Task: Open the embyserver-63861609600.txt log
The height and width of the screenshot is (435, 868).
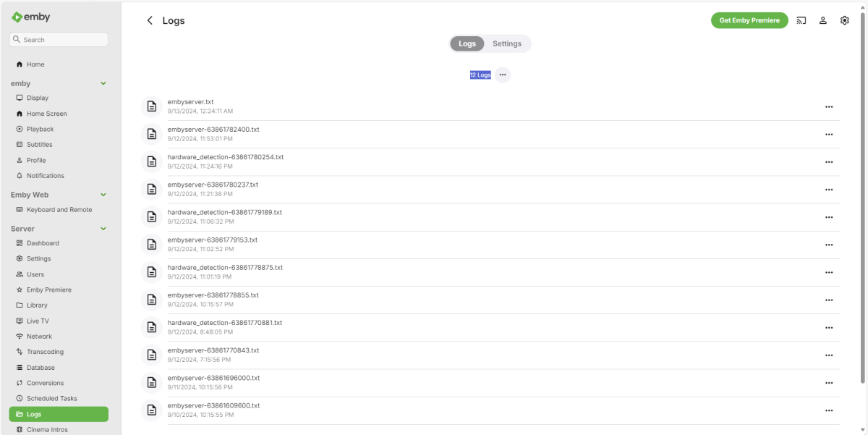Action: (x=213, y=405)
